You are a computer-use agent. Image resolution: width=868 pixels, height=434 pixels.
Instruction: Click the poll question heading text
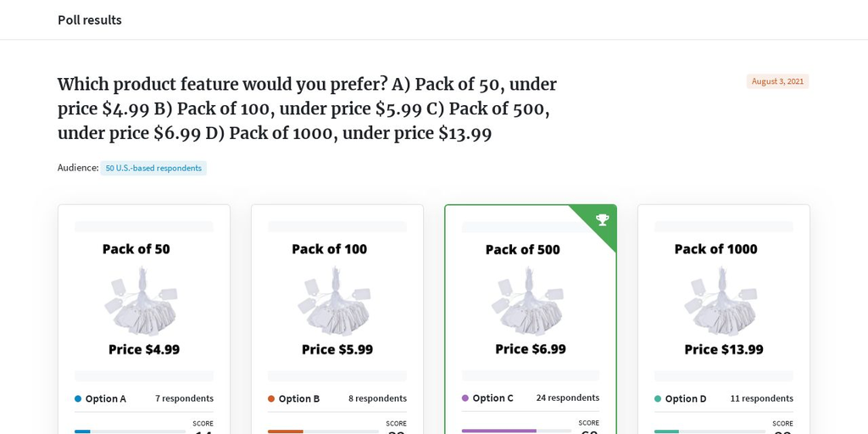click(307, 109)
